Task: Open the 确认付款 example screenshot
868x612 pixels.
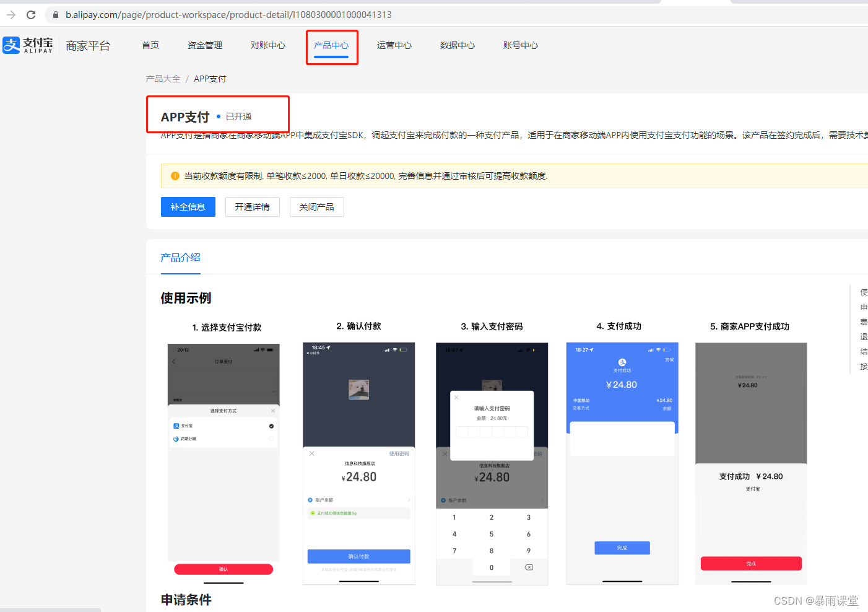Action: (x=358, y=463)
